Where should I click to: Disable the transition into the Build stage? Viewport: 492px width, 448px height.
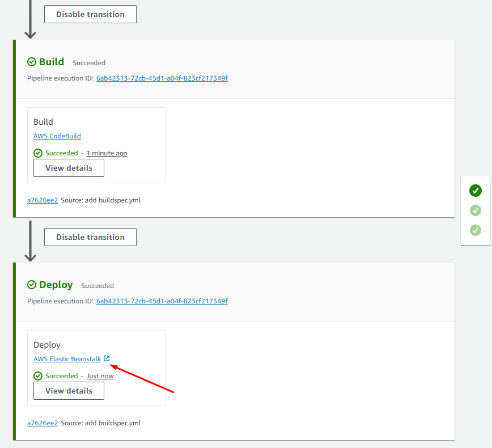90,14
